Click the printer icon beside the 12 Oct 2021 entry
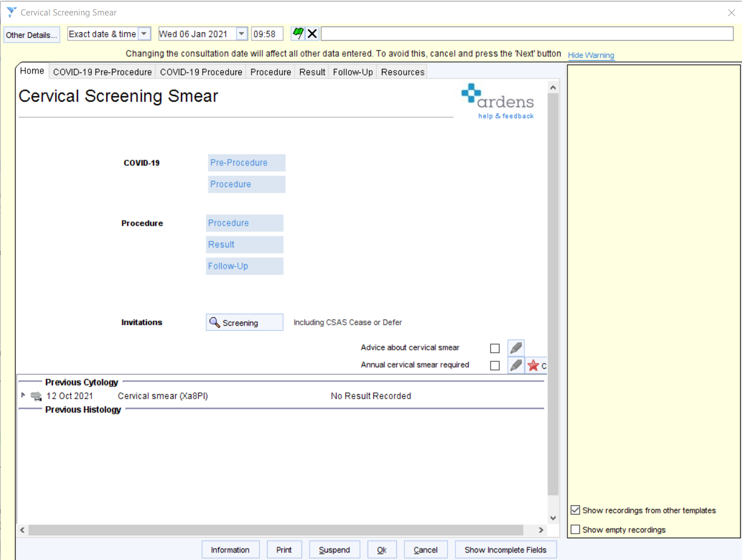This screenshot has height=560, width=742. (x=36, y=396)
